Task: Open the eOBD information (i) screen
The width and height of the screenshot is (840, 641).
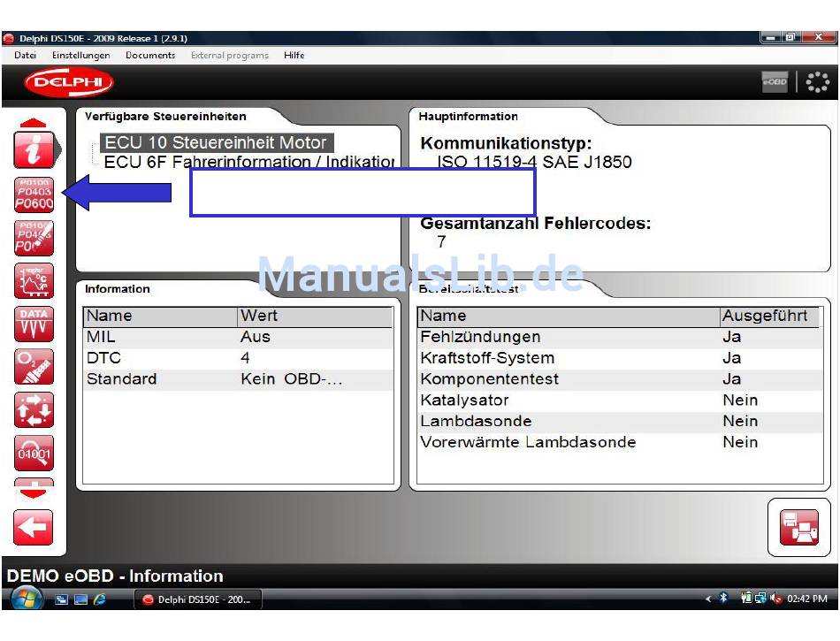Action: pyautogui.click(x=34, y=150)
